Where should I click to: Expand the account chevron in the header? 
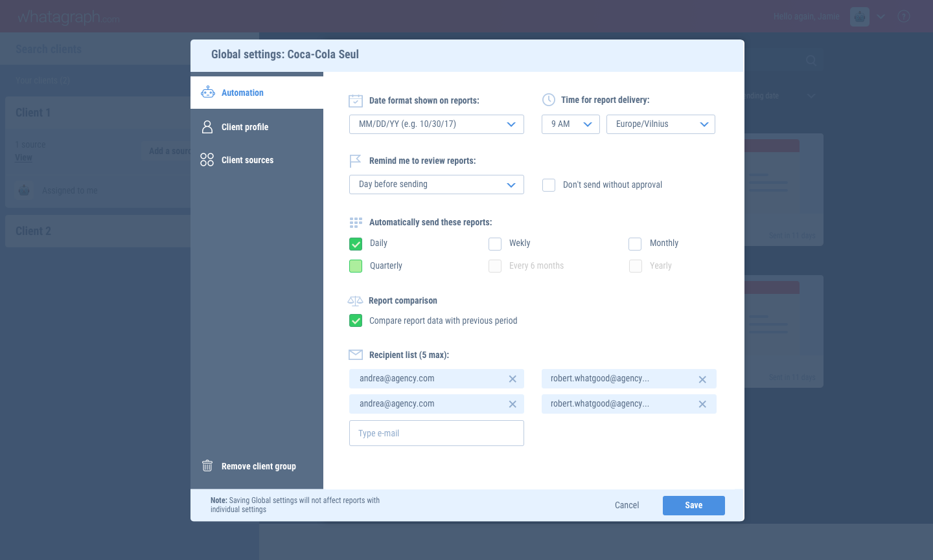point(881,17)
